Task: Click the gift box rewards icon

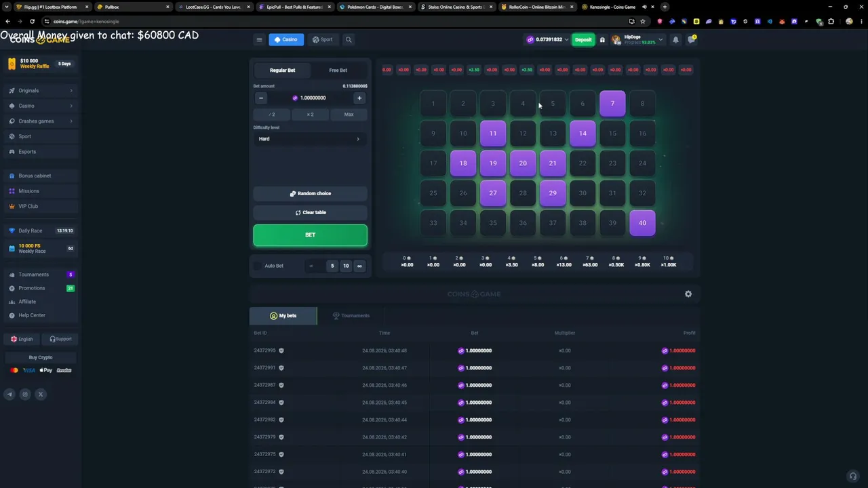Action: click(x=602, y=39)
